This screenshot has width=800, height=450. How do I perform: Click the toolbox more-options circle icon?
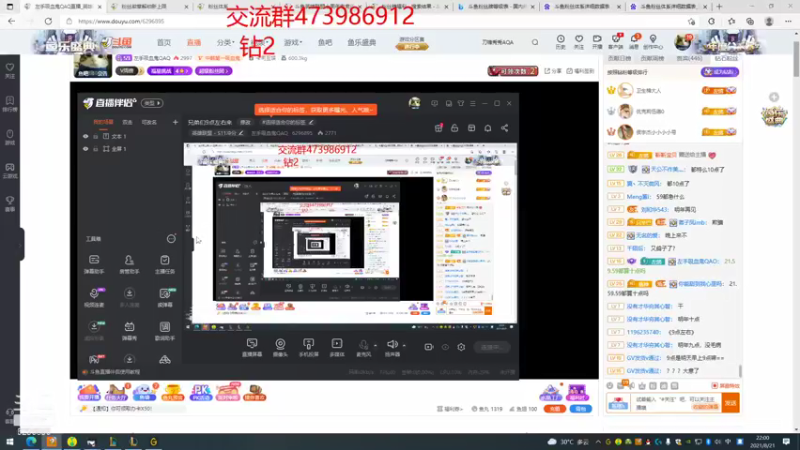click(171, 239)
